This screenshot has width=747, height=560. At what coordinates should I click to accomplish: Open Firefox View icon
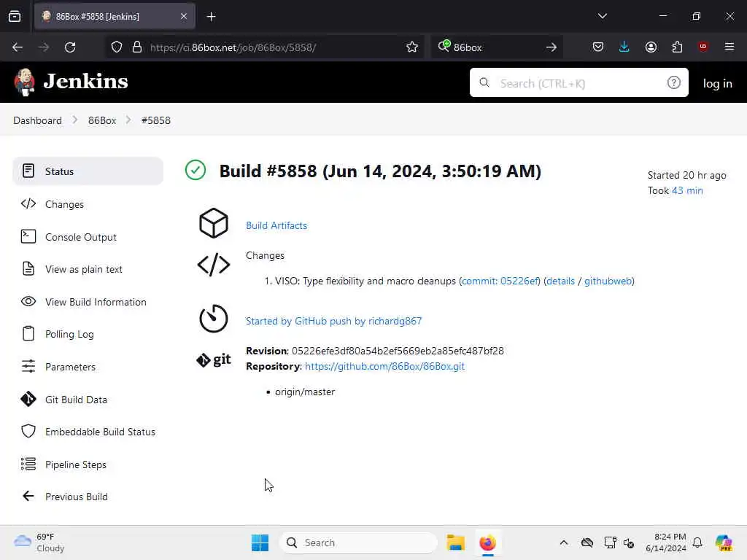click(15, 17)
